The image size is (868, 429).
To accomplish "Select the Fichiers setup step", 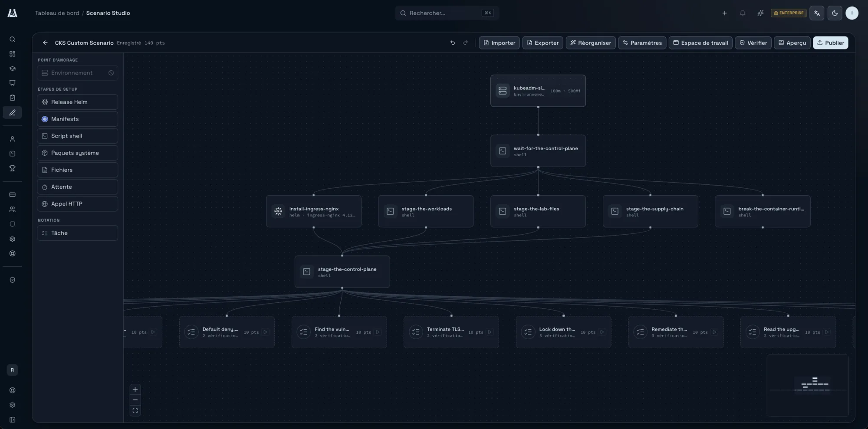I will tap(77, 170).
